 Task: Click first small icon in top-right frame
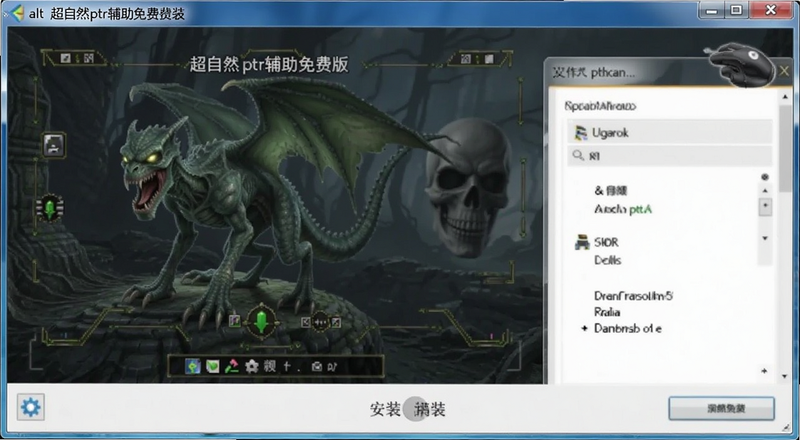coord(466,59)
